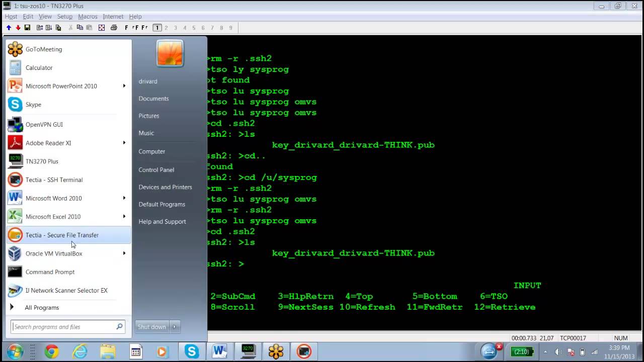Select session 1 button in toolbar
Image resolution: width=644 pixels, height=362 pixels.
tap(157, 28)
